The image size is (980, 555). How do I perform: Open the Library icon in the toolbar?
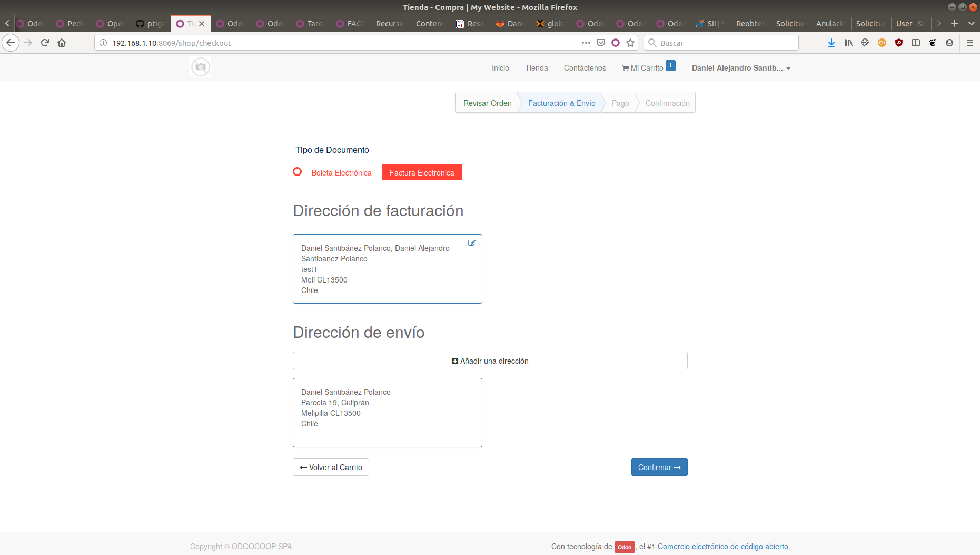click(848, 43)
